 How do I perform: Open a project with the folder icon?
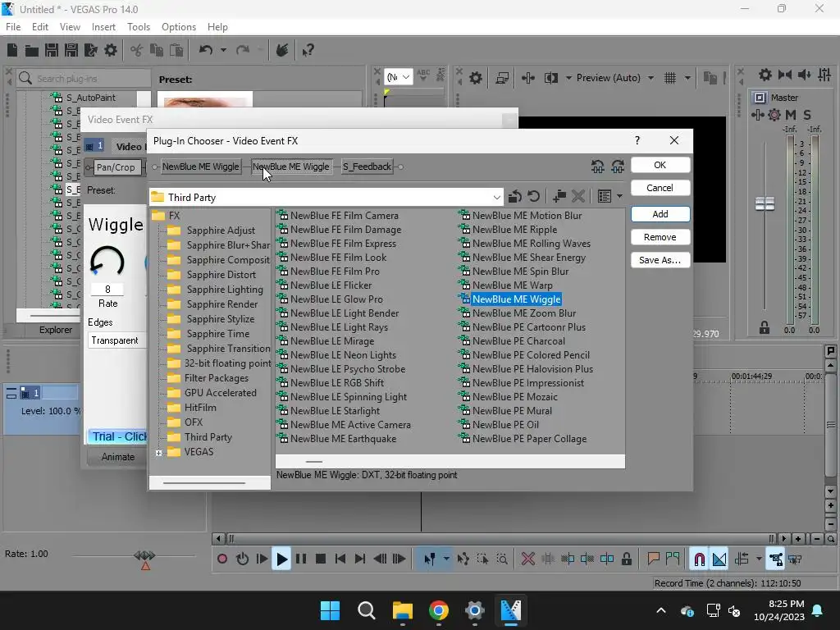[32, 50]
